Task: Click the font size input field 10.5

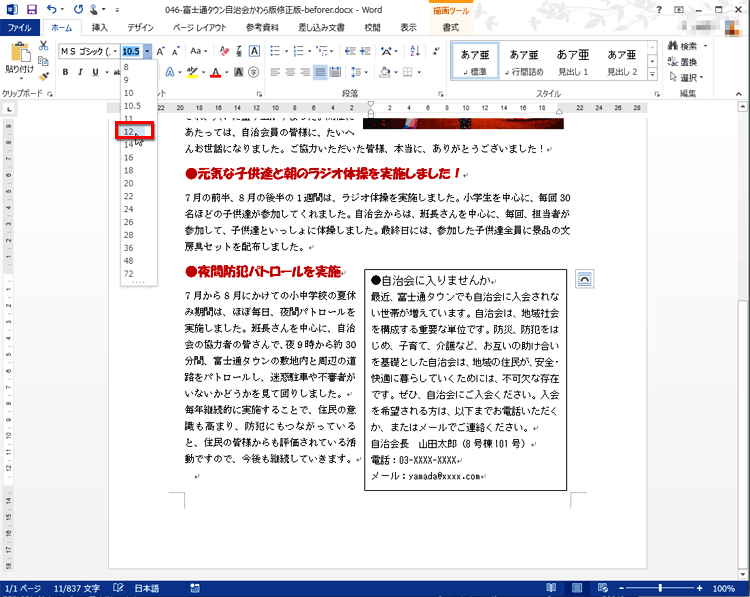Action: point(132,51)
